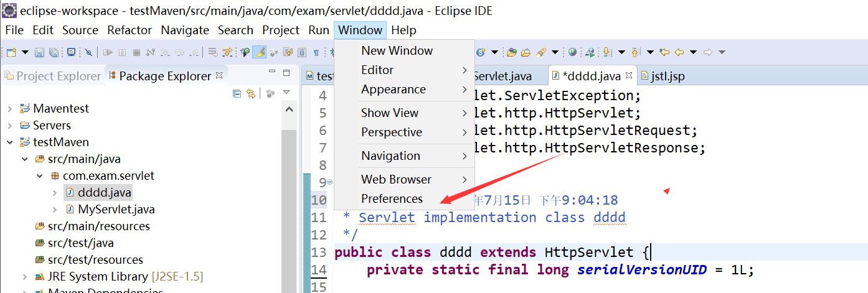Image resolution: width=868 pixels, height=293 pixels.
Task: Expand the Maventest project node
Action: [9, 108]
